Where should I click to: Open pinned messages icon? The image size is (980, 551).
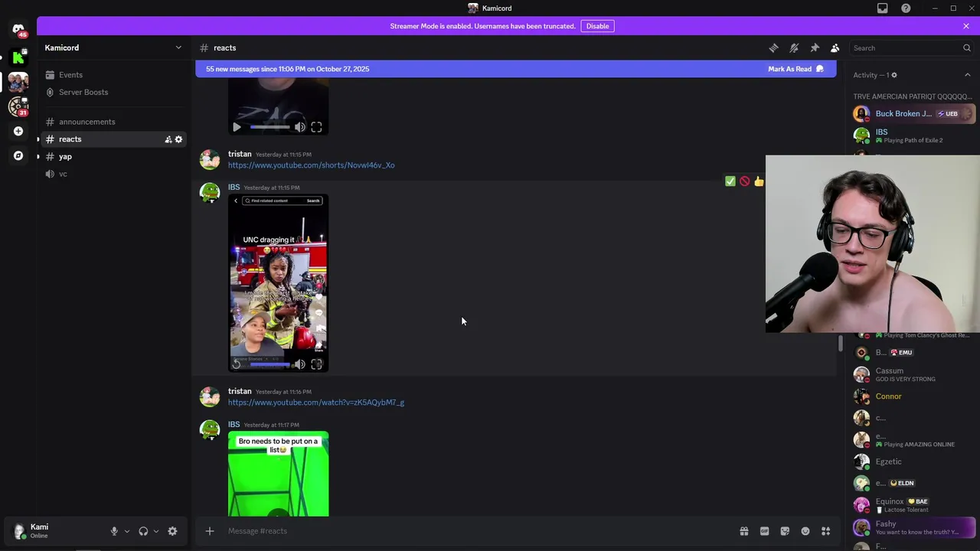pyautogui.click(x=815, y=47)
